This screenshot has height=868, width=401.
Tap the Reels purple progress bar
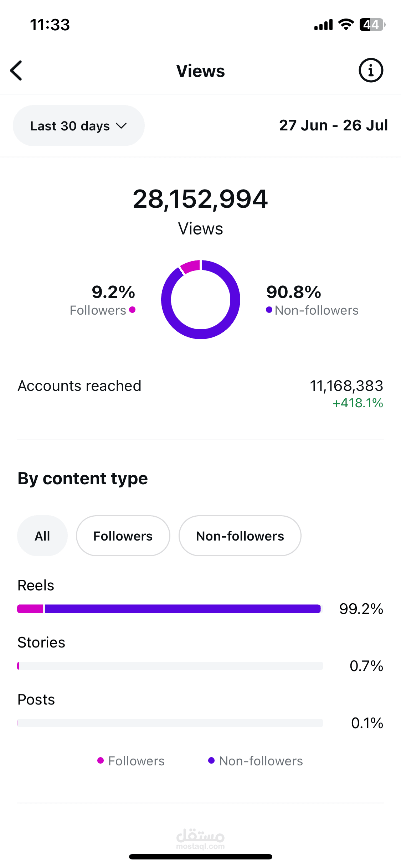[x=183, y=609]
